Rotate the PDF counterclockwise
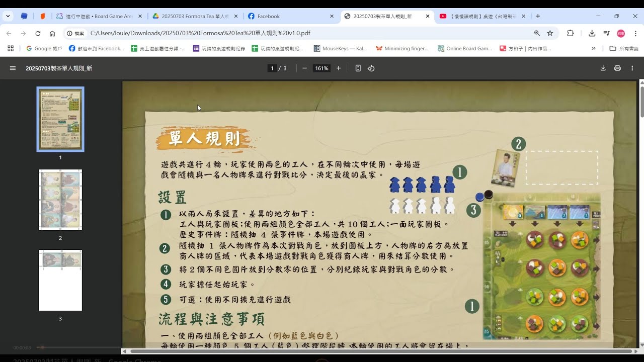Viewport: 644px width, 362px height. pos(371,68)
